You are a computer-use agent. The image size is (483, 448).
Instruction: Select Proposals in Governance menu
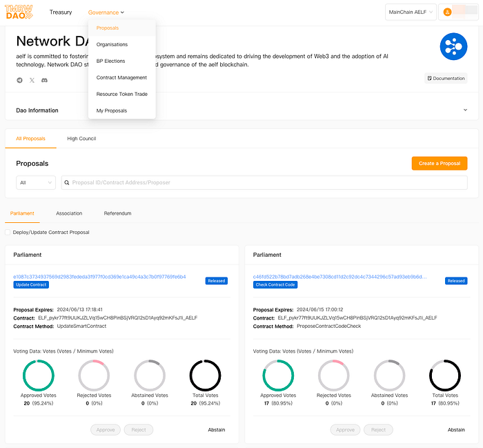[122, 28]
